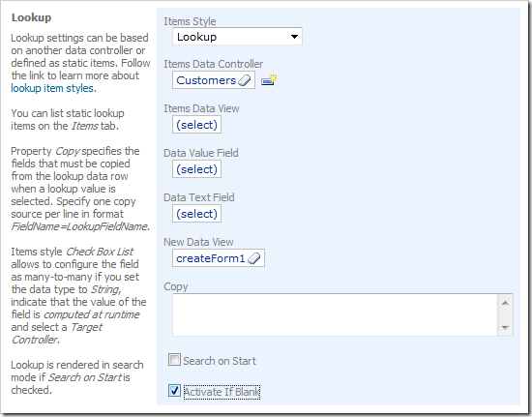Enable the Search on Start checkbox
The image size is (532, 417).
click(x=174, y=360)
